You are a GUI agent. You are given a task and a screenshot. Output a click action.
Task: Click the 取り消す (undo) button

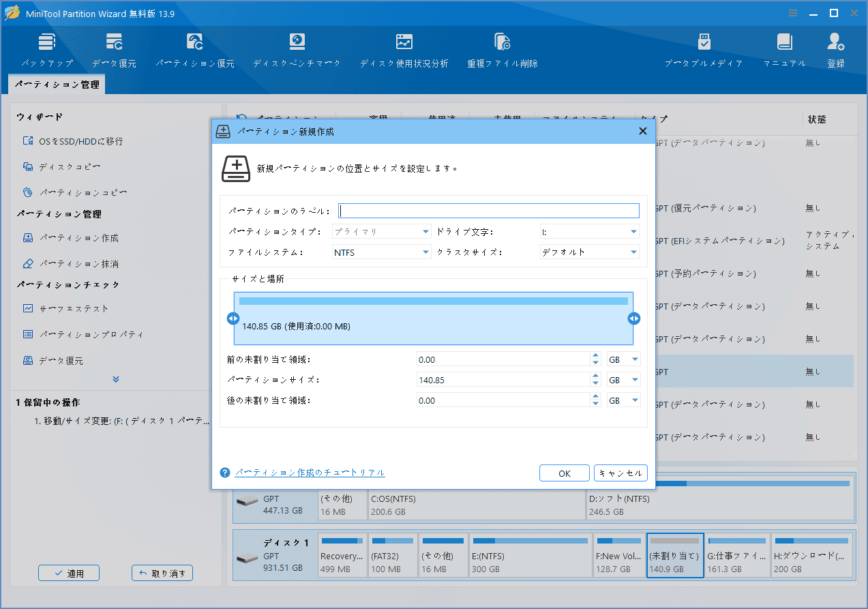click(162, 573)
